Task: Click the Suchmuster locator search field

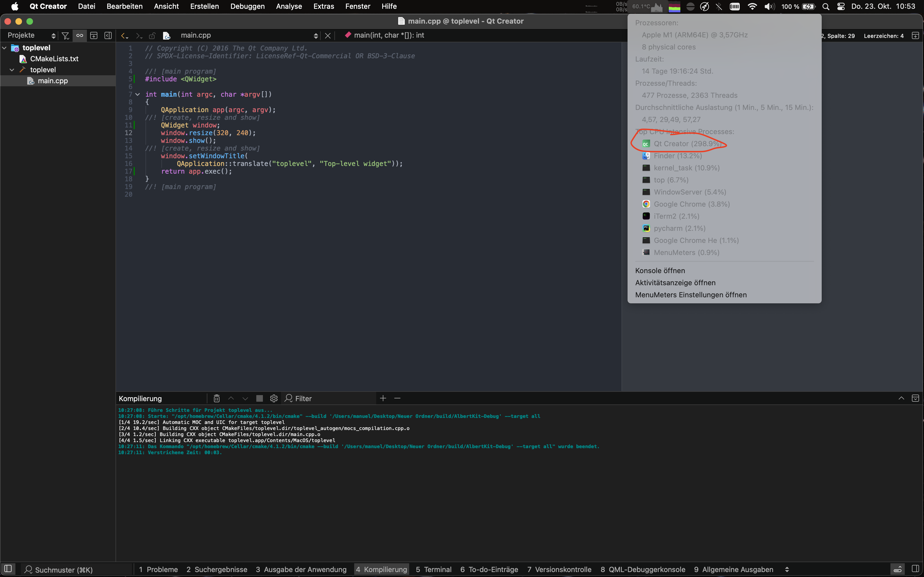Action: coord(76,569)
